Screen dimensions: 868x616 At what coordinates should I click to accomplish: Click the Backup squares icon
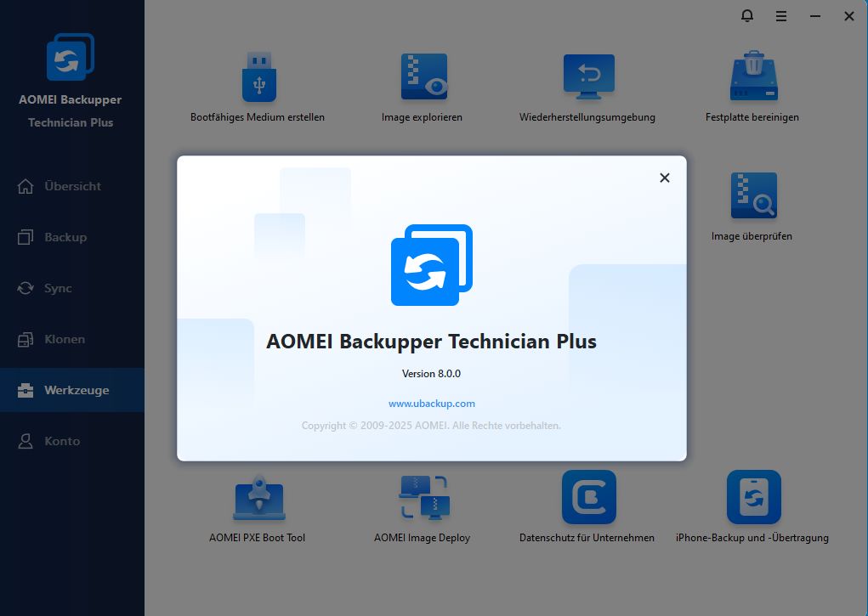[26, 237]
